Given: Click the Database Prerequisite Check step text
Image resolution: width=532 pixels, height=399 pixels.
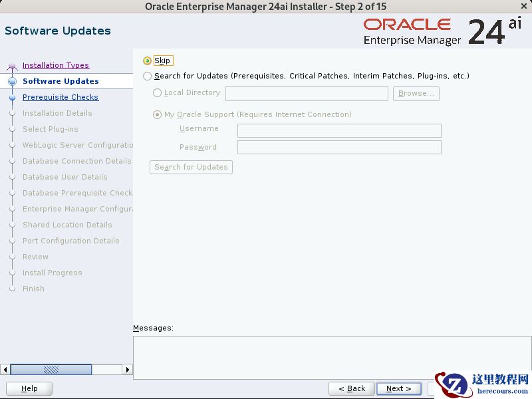Looking at the screenshot, I should point(77,193).
